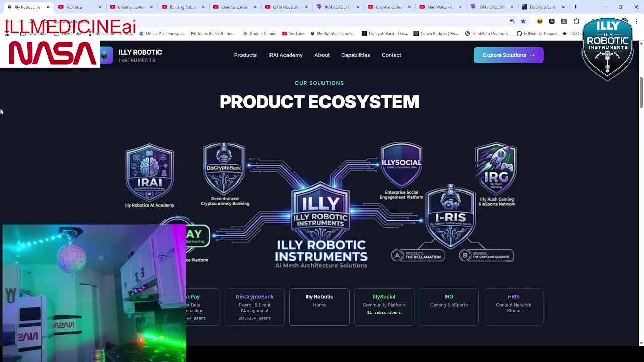Viewport: 644px width, 362px height.
Task: Click the Explore Solutions button
Action: point(509,55)
